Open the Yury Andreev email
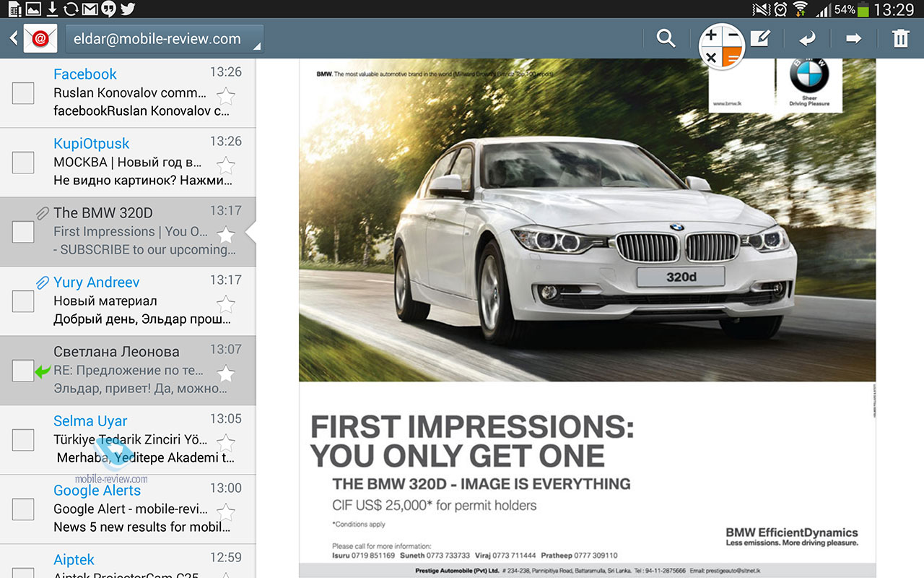924x578 pixels. pos(128,301)
